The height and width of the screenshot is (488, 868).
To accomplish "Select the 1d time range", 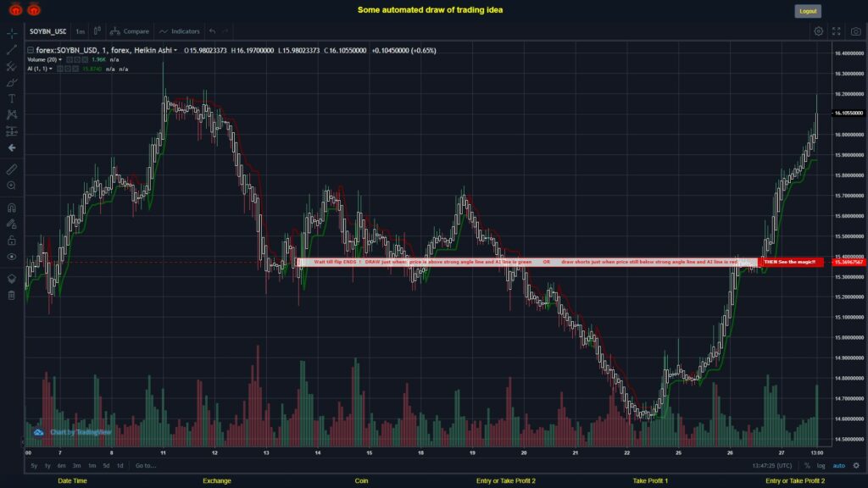I will pyautogui.click(x=120, y=466).
